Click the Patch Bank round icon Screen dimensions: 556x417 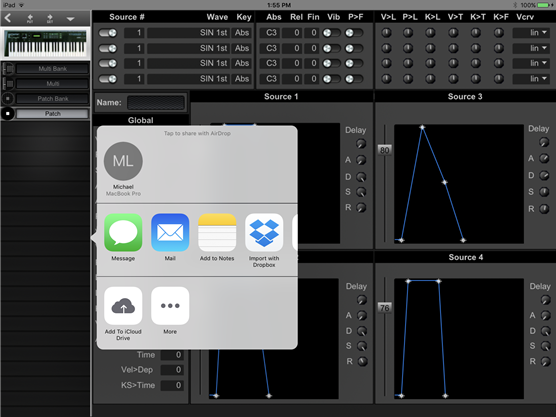point(8,99)
